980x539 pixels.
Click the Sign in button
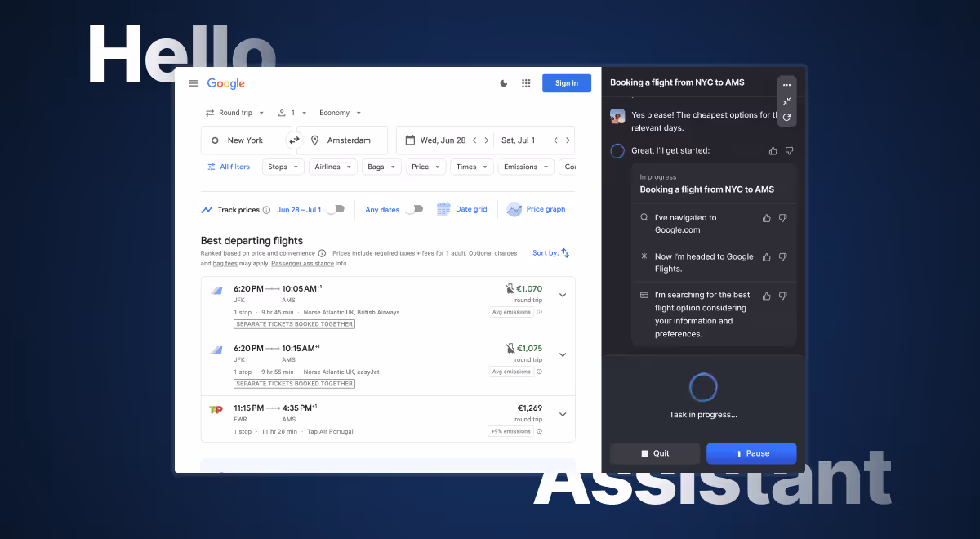click(566, 82)
